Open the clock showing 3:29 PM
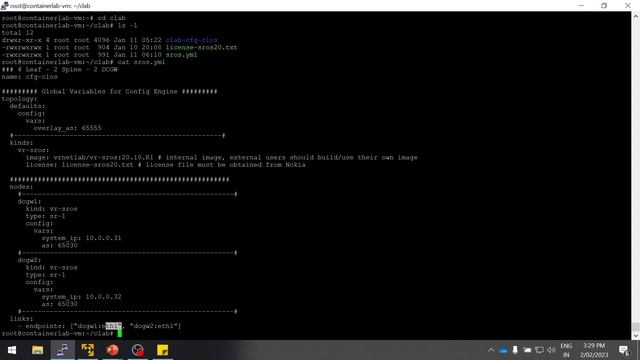The image size is (640, 360). click(x=594, y=346)
